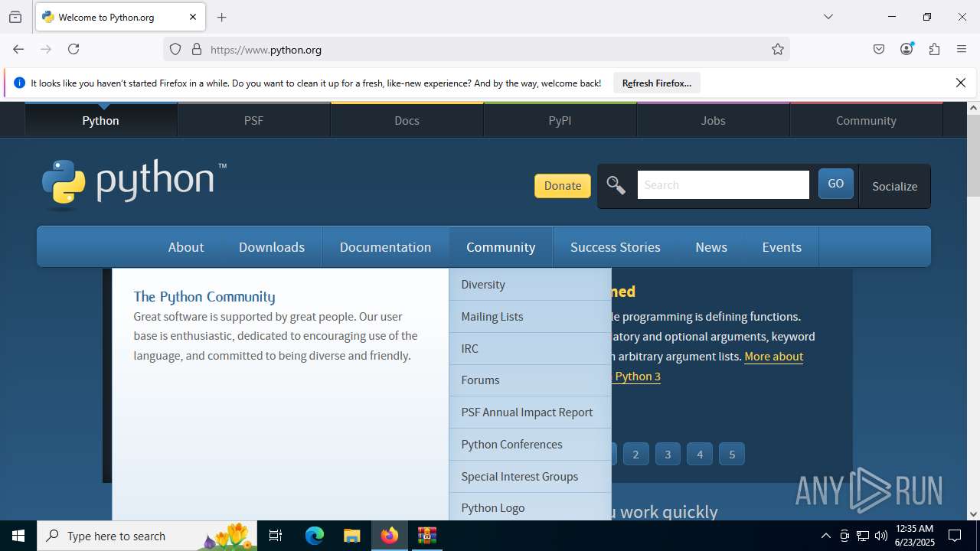Choose Python Conferences in the submenu
The height and width of the screenshot is (551, 980).
click(x=530, y=444)
